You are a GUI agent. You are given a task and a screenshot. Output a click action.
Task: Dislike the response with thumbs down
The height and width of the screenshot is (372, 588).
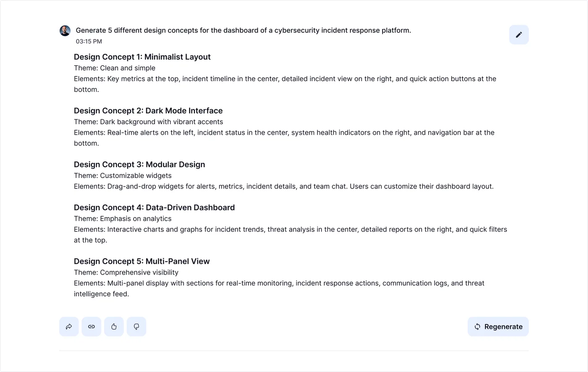pos(136,327)
